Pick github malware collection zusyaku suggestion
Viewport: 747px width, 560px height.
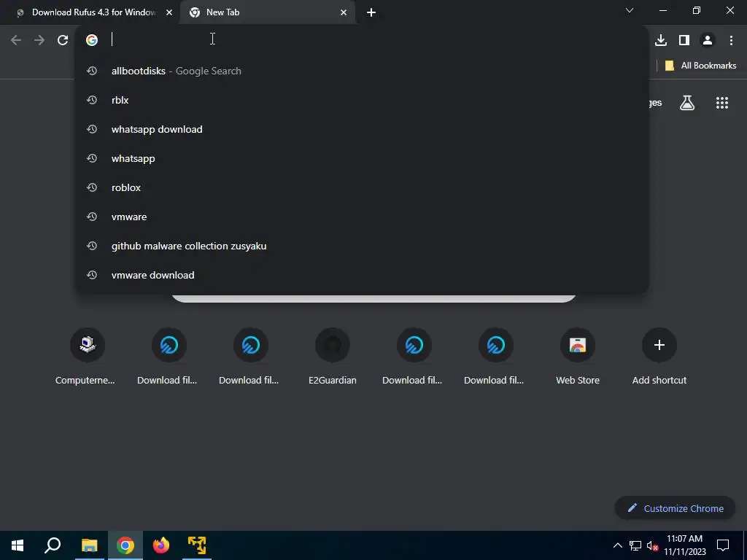coord(362,246)
